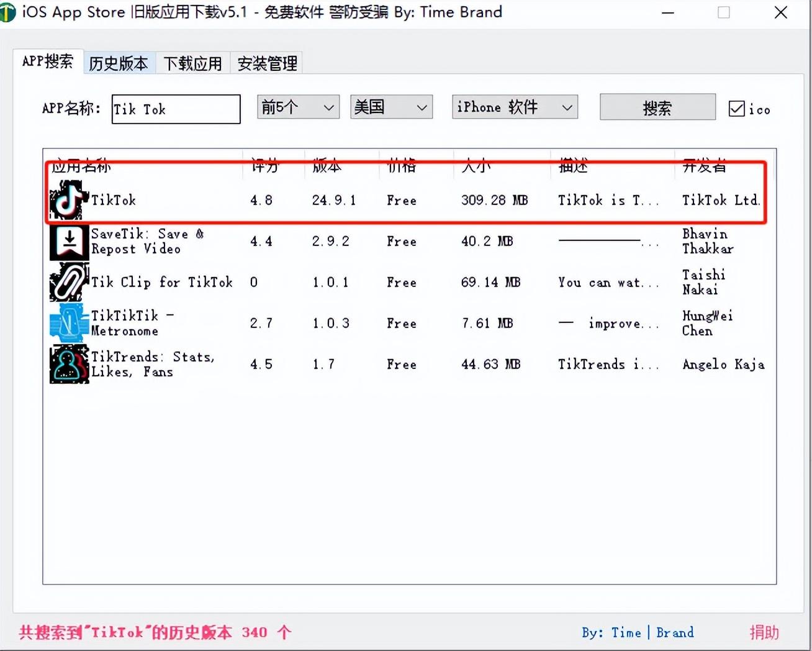Image resolution: width=812 pixels, height=651 pixels.
Task: Click the 4.5 rating cell
Action: pyautogui.click(x=261, y=364)
